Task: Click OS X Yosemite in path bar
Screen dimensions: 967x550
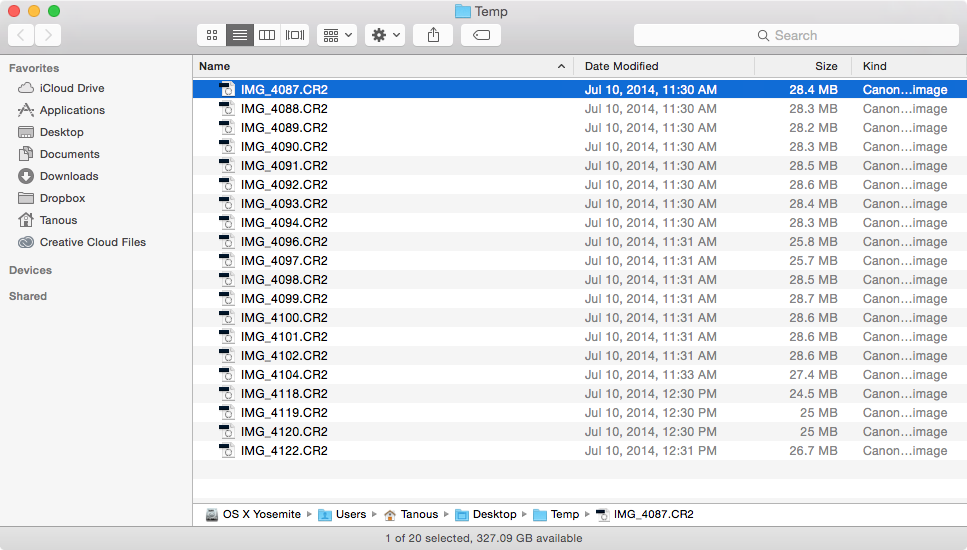Action: (x=253, y=514)
